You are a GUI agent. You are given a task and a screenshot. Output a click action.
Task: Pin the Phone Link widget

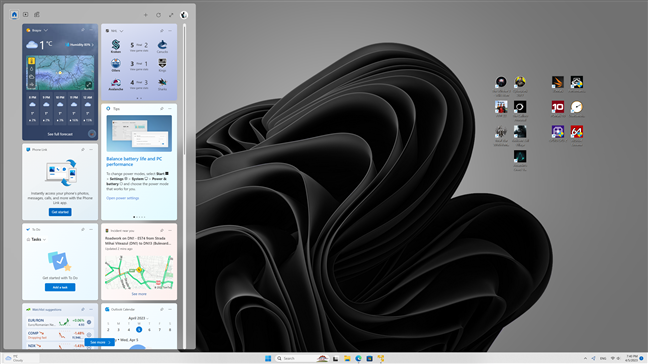point(83,150)
